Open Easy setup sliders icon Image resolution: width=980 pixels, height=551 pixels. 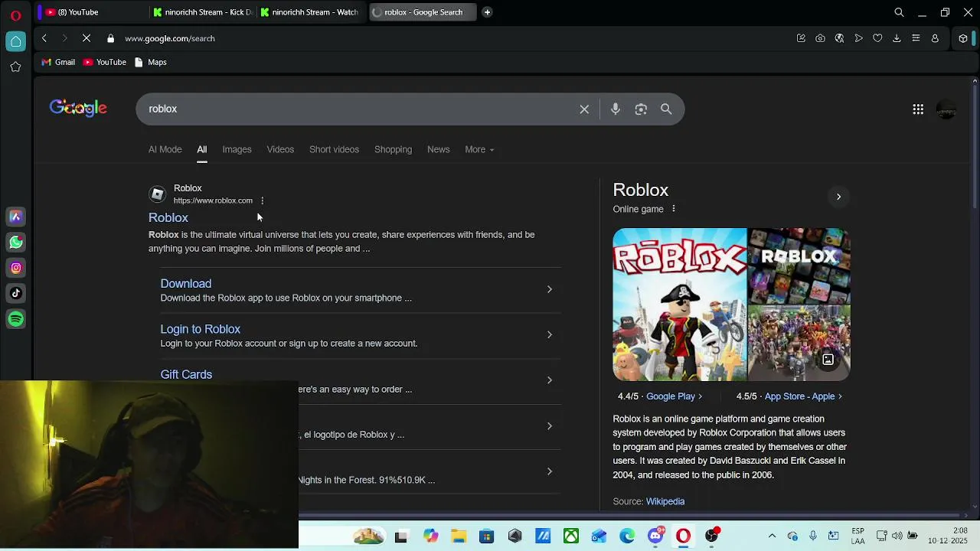click(916, 38)
